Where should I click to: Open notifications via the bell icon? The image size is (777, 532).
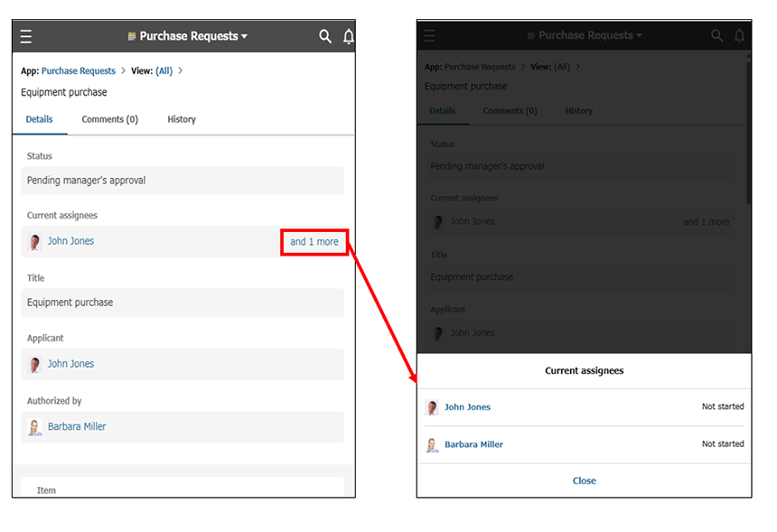click(x=349, y=36)
